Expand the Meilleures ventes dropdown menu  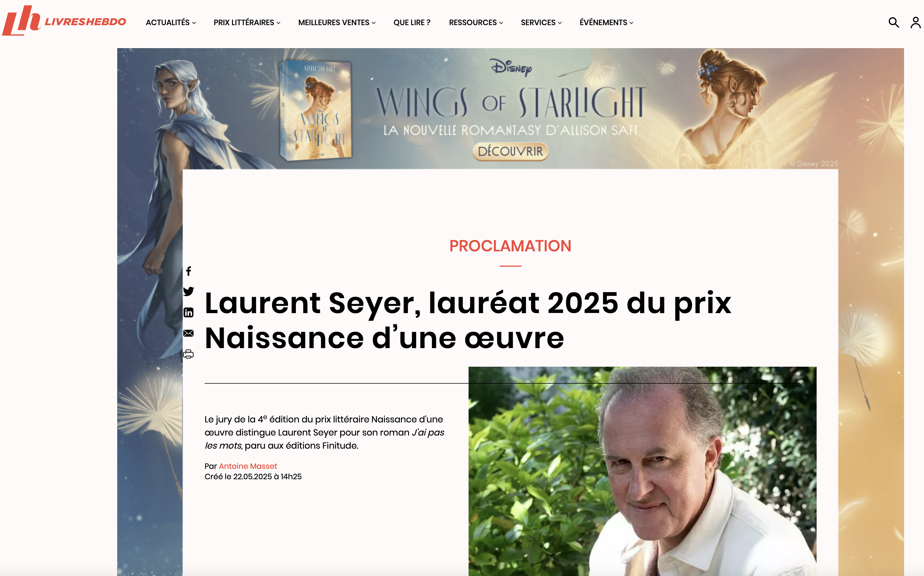tap(337, 22)
